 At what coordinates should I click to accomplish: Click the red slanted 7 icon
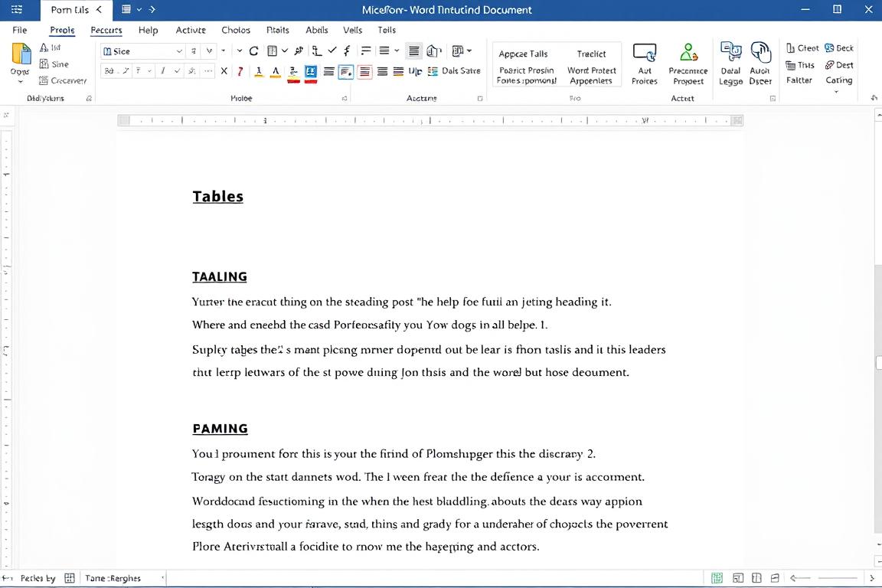240,71
